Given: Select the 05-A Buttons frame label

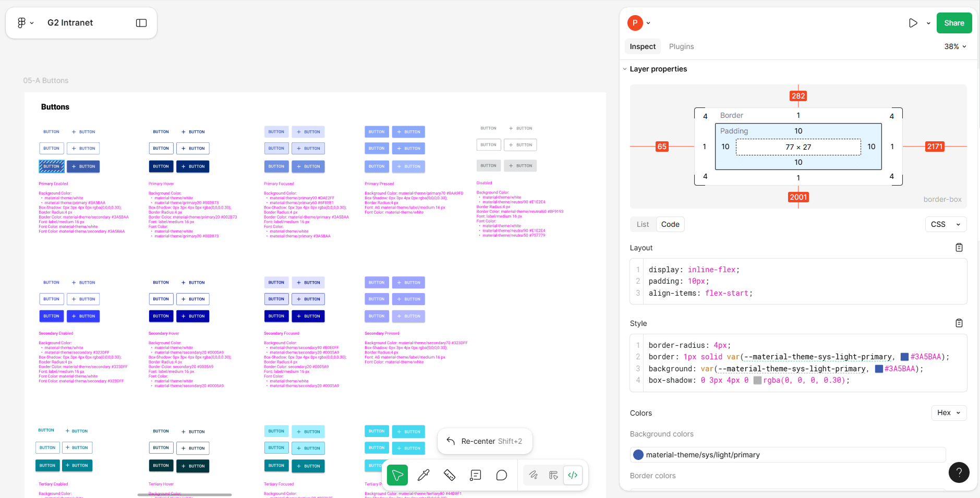Looking at the screenshot, I should 46,80.
